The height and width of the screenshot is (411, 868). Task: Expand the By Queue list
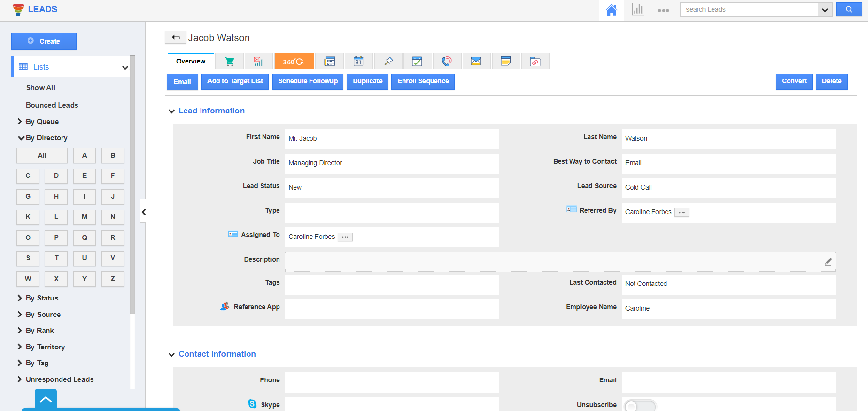click(x=42, y=122)
